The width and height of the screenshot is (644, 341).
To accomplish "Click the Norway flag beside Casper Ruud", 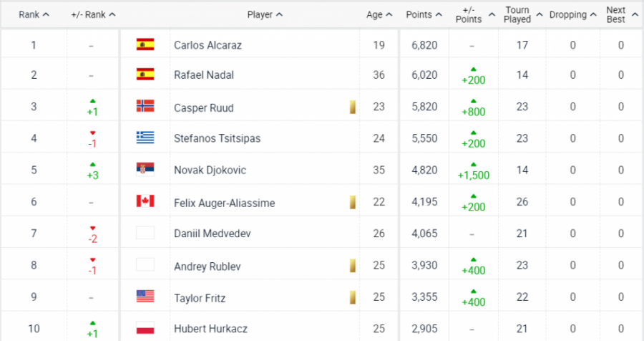I will click(x=145, y=107).
